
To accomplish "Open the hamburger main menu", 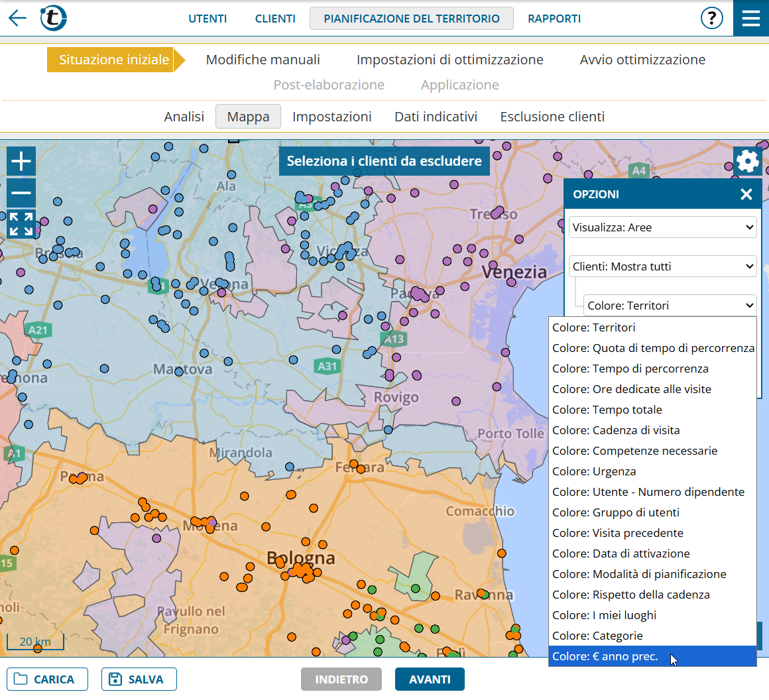I will coord(750,18).
